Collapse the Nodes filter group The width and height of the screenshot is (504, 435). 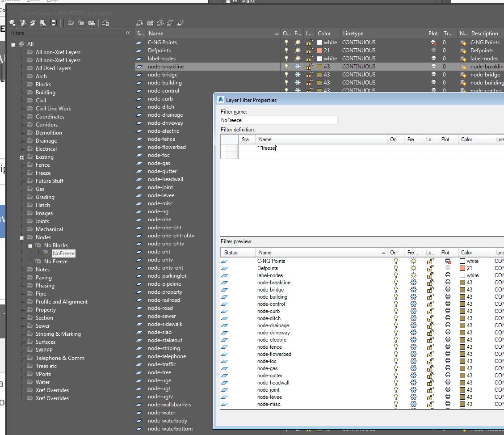pyautogui.click(x=21, y=237)
